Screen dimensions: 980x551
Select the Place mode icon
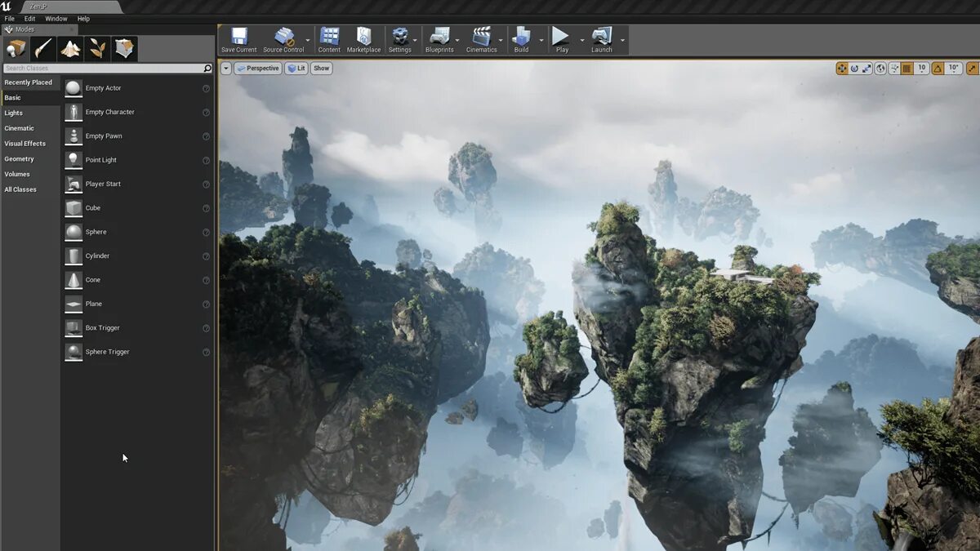[x=16, y=49]
